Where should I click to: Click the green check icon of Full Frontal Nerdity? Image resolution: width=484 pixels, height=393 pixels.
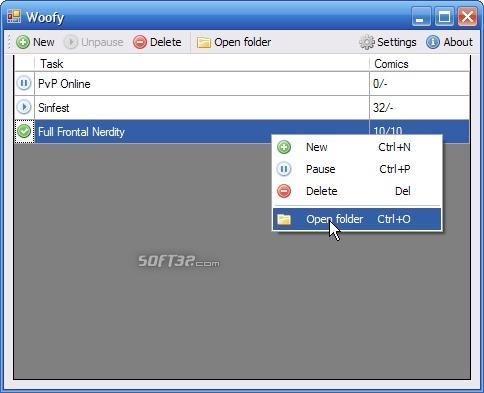coord(24,131)
